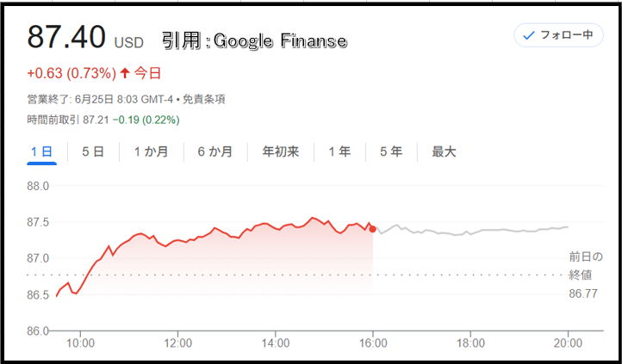Screen dimensions: 622x364
Task: Choose the 5年 range tab
Action: pos(391,151)
